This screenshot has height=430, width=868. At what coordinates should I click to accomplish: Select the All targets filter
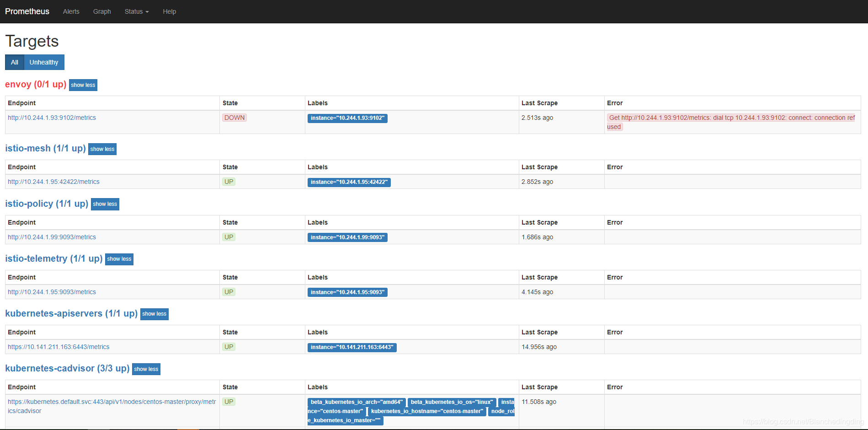click(x=15, y=62)
